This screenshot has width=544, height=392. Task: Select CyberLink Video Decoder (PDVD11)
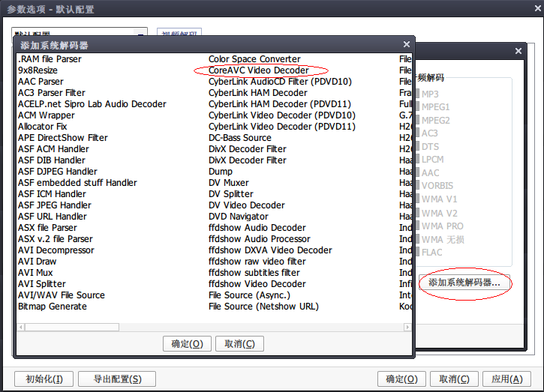click(x=281, y=127)
